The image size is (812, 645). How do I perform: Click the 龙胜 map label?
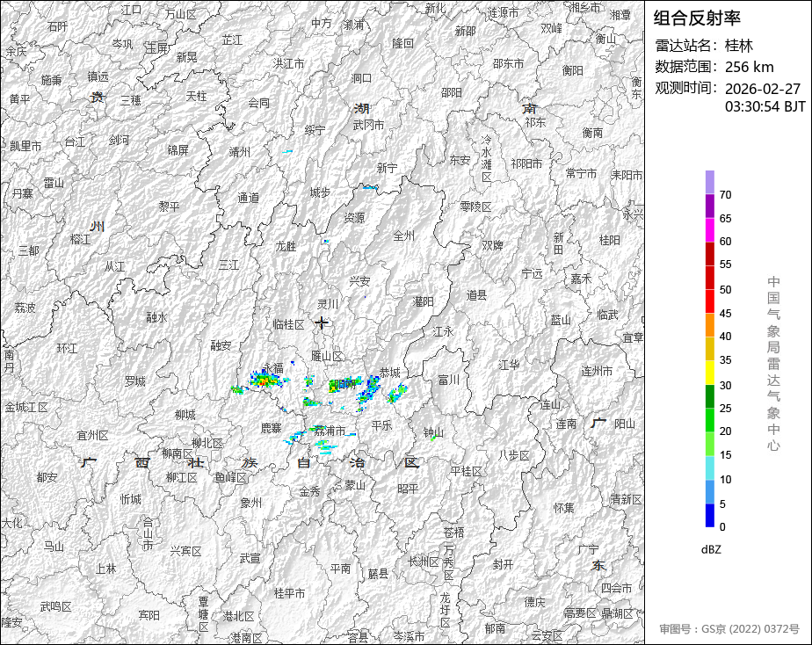tap(286, 246)
